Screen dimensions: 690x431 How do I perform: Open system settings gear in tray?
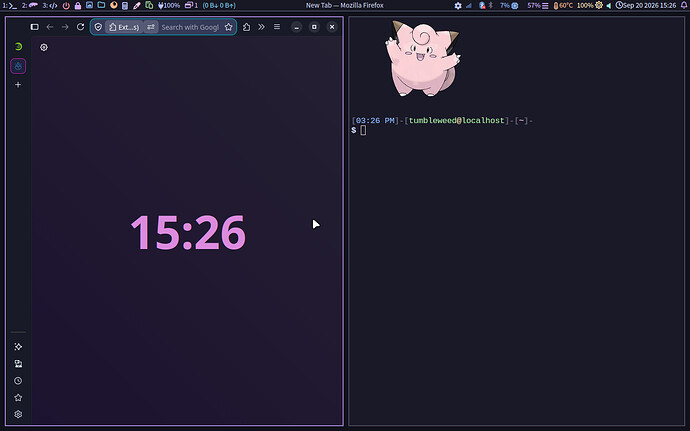(458, 6)
